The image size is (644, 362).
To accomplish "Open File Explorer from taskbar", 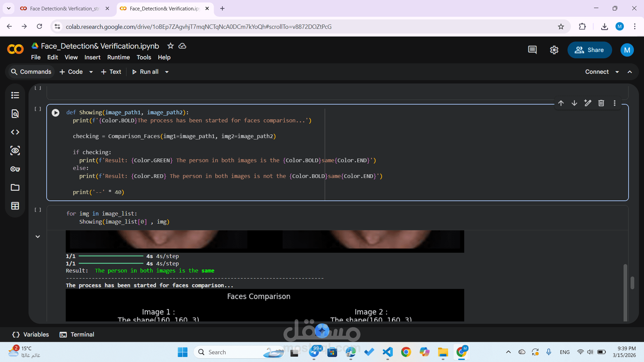I will coord(443,352).
